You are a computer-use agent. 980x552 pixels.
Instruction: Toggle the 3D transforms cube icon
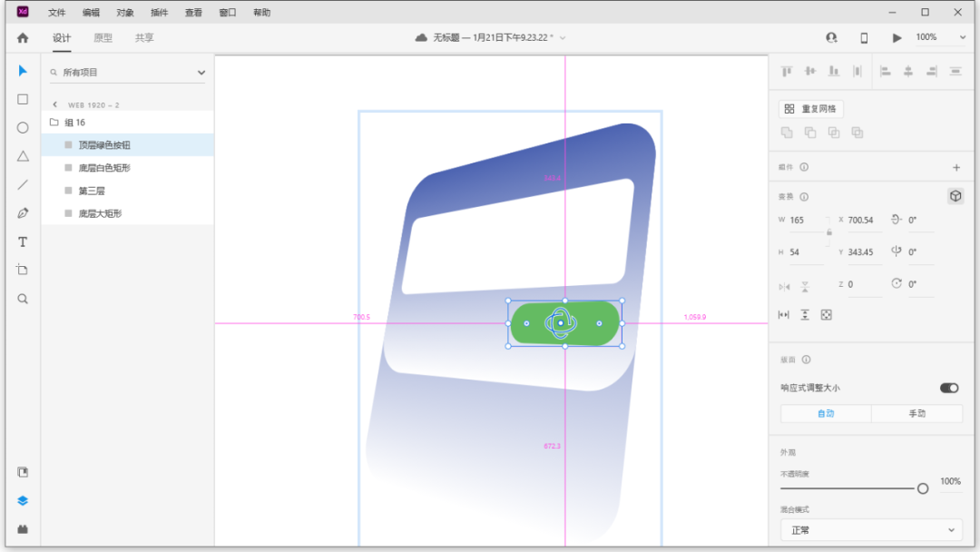(x=955, y=196)
